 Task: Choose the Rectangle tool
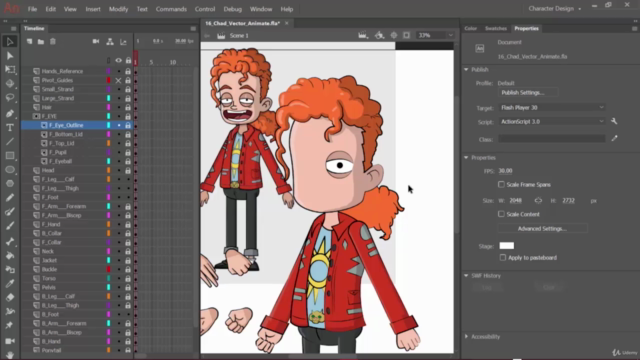click(x=10, y=156)
